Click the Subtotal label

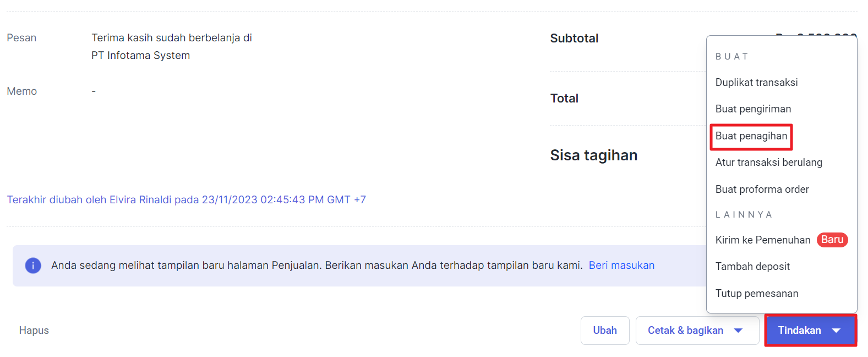coord(574,39)
